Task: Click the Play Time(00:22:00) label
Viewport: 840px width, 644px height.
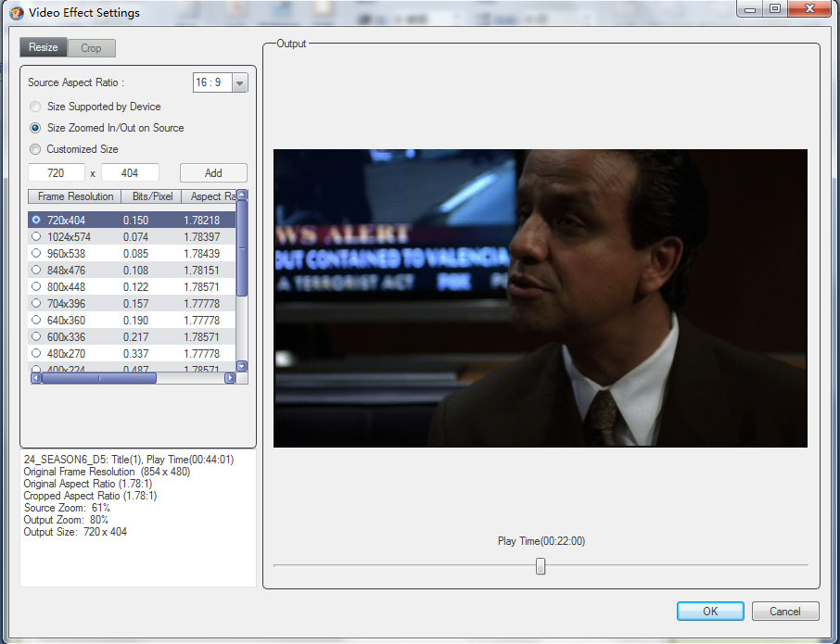Action: tap(541, 541)
